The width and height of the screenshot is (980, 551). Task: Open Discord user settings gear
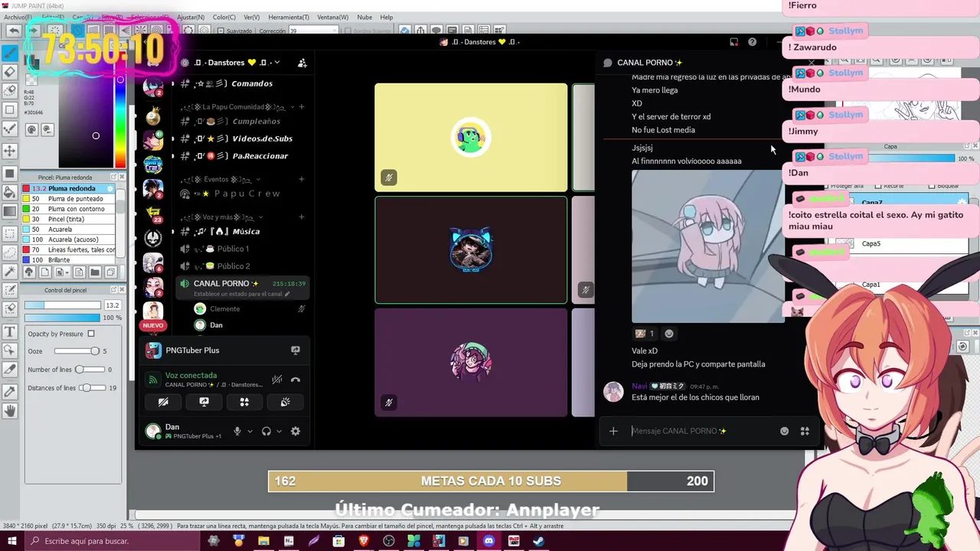(296, 431)
